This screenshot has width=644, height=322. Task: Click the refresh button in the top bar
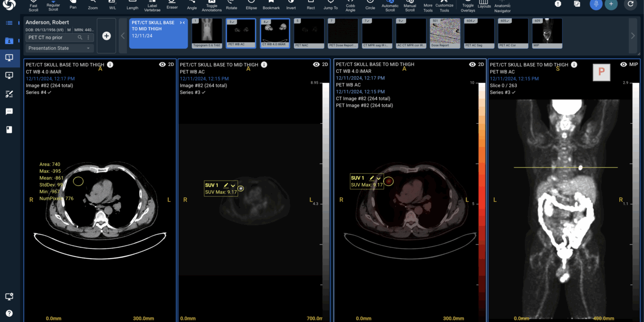(x=630, y=5)
